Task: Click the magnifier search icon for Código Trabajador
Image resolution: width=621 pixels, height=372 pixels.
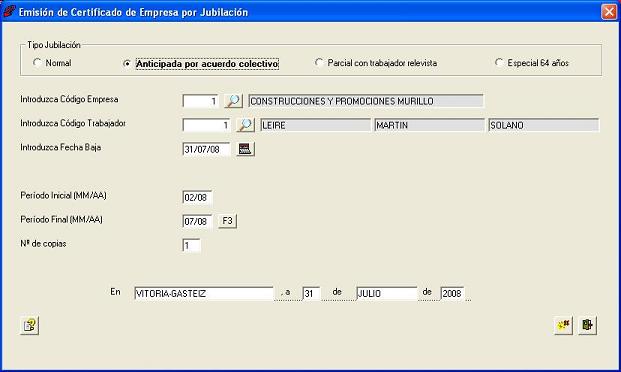Action: [x=245, y=125]
